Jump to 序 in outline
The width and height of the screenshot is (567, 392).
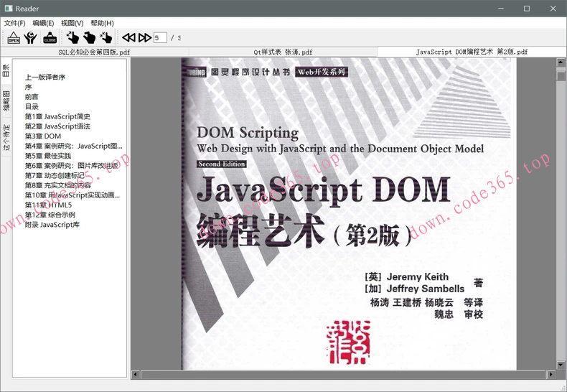[x=28, y=87]
